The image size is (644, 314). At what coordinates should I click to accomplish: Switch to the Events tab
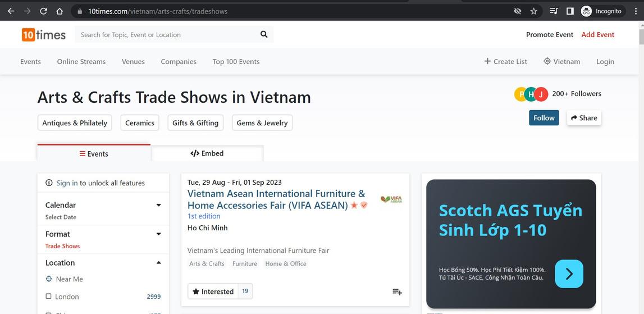(x=94, y=153)
